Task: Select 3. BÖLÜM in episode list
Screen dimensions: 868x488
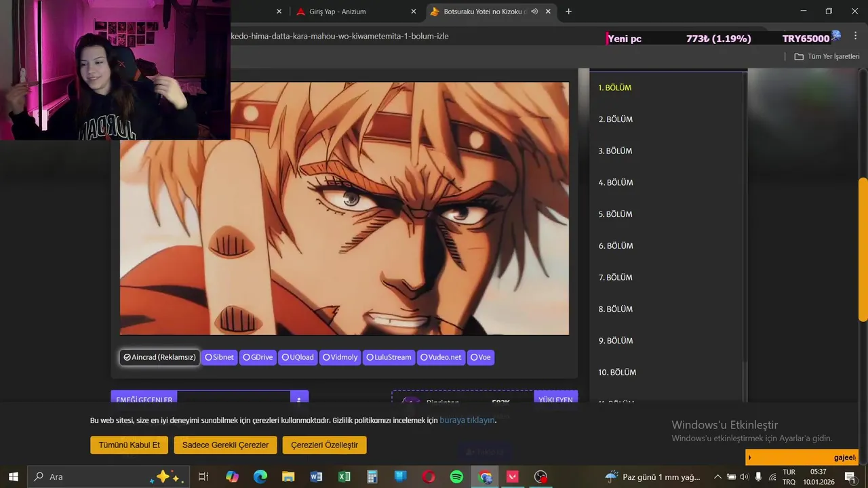Action: point(615,151)
